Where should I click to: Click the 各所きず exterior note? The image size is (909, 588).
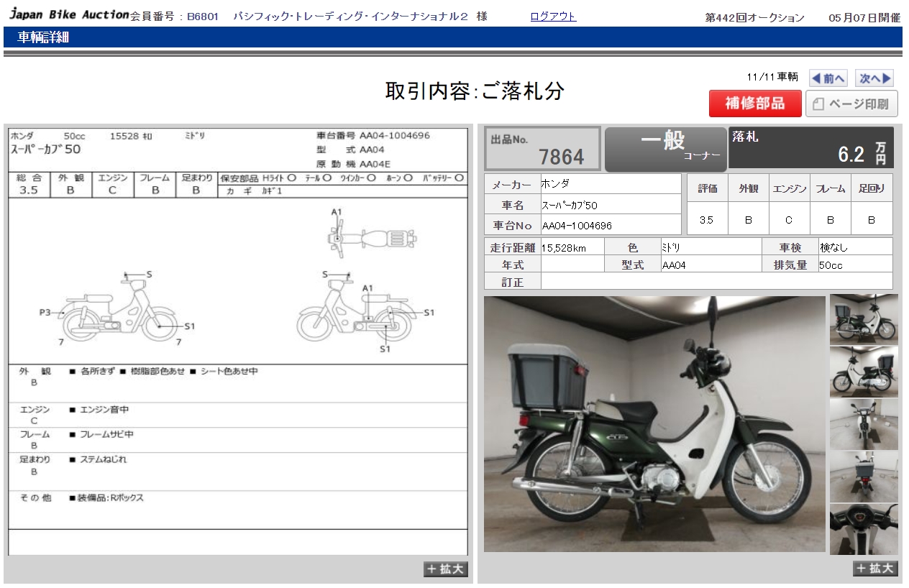point(91,372)
